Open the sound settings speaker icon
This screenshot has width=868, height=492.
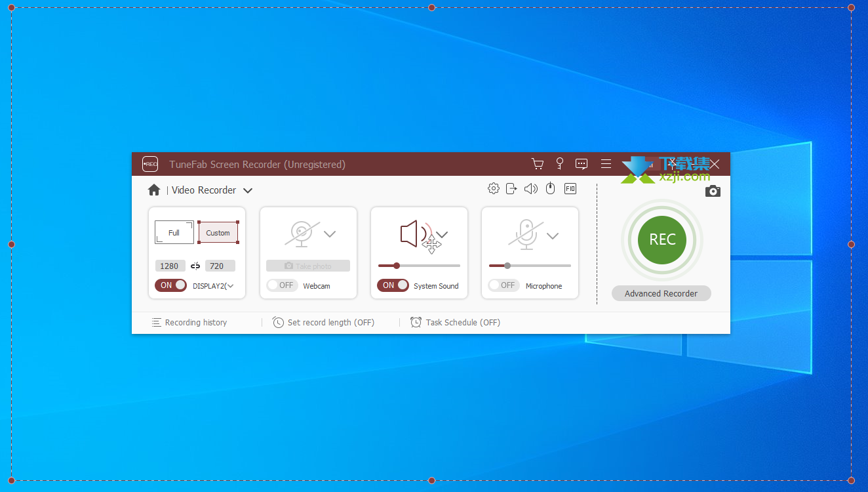tap(531, 189)
